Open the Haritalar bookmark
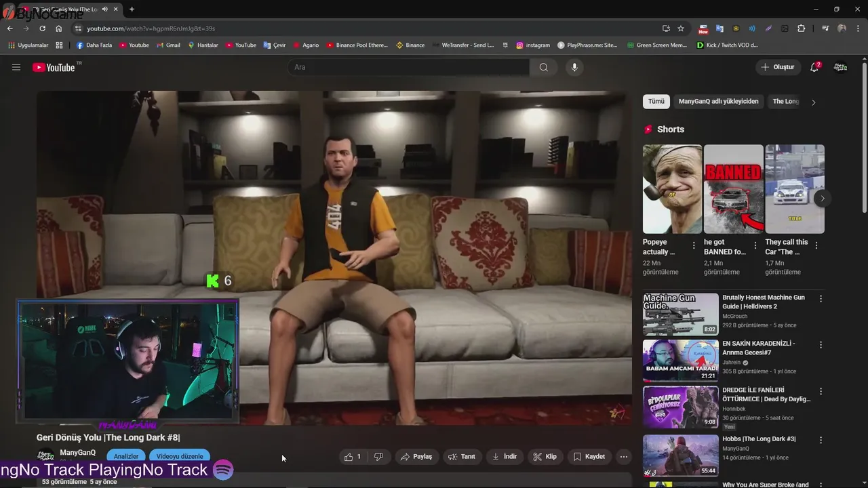 coord(203,45)
